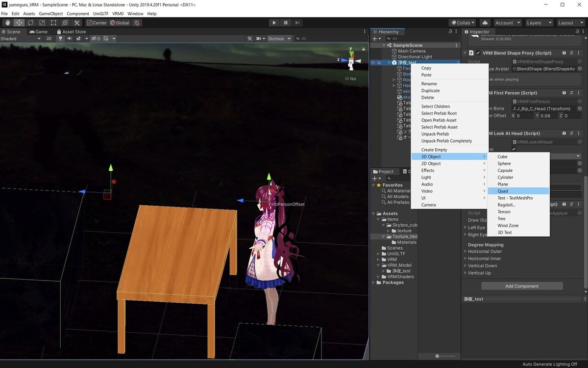Expand Horizontal Outer foldout
The width and height of the screenshot is (588, 368).
pyautogui.click(x=465, y=251)
